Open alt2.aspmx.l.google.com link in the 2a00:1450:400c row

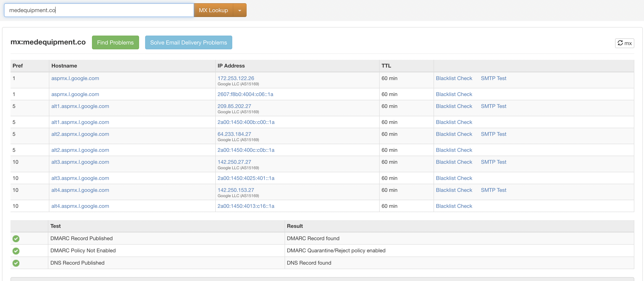(80, 150)
